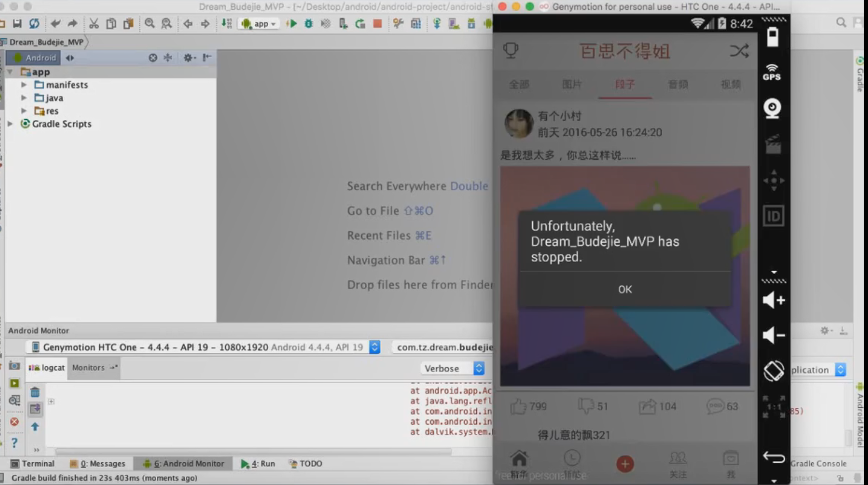Click the Find magnifier icon
Image resolution: width=868 pixels, height=485 pixels.
click(x=149, y=23)
